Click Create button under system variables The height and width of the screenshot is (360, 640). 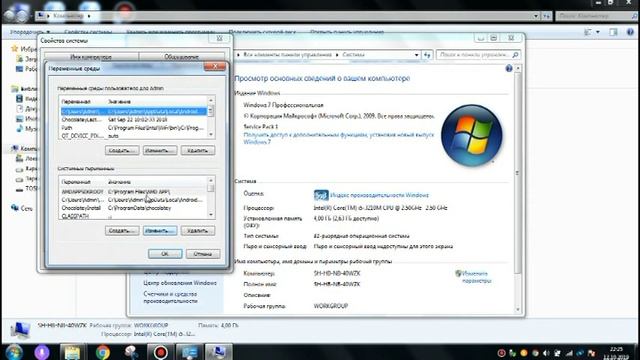[122, 231]
